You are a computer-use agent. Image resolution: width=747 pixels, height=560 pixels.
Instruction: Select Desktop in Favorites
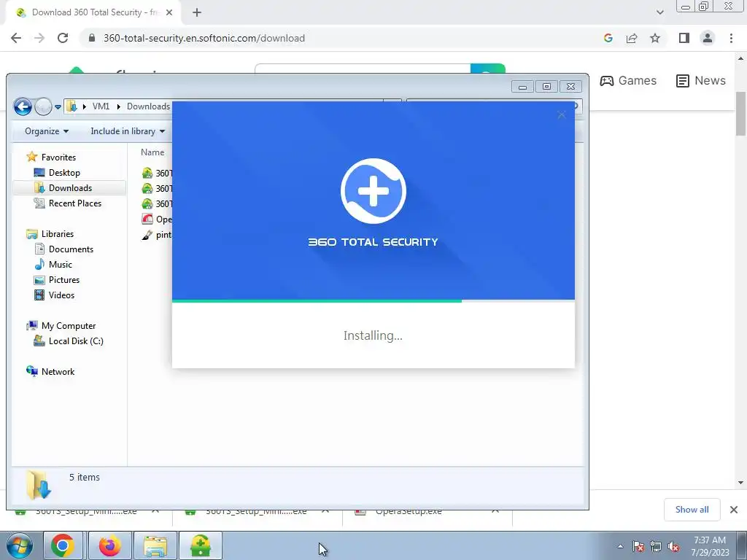coord(57,172)
